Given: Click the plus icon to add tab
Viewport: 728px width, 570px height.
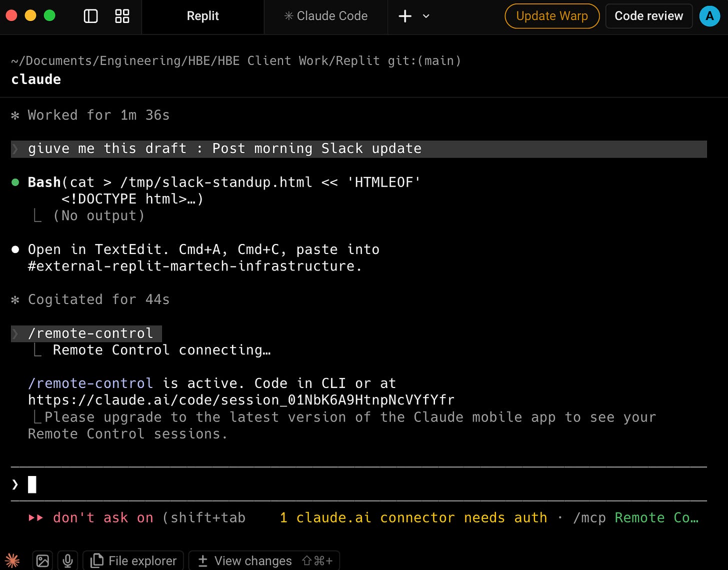Looking at the screenshot, I should pos(404,16).
